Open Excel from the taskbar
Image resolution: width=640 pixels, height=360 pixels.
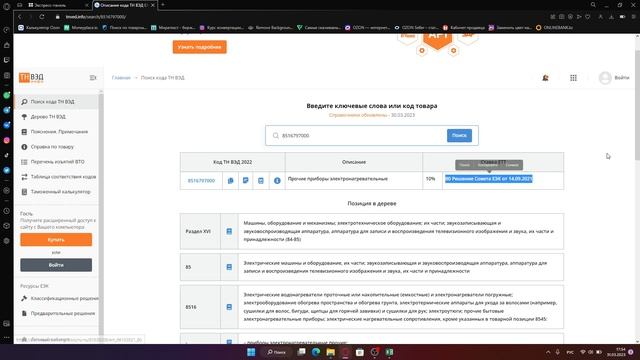coord(389,352)
